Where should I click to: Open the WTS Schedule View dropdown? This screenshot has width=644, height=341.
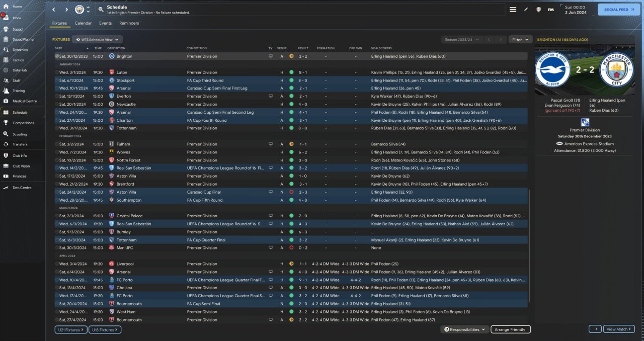tap(97, 39)
